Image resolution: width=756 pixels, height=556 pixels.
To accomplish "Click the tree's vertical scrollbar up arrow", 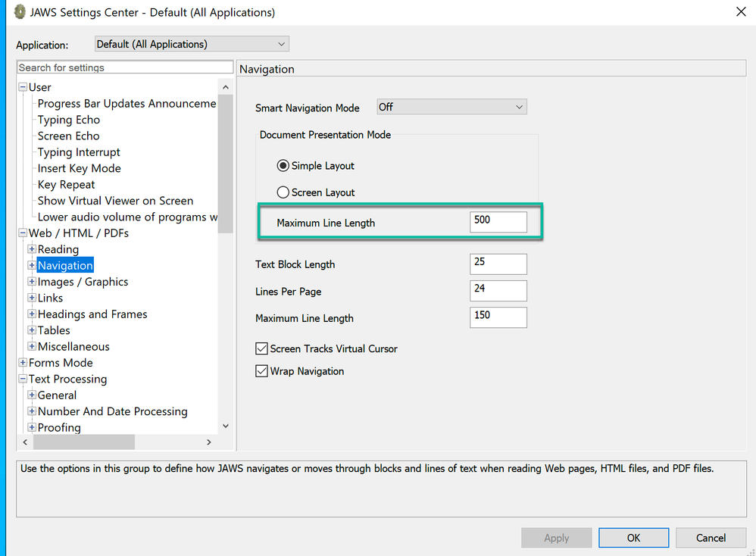I will click(226, 87).
